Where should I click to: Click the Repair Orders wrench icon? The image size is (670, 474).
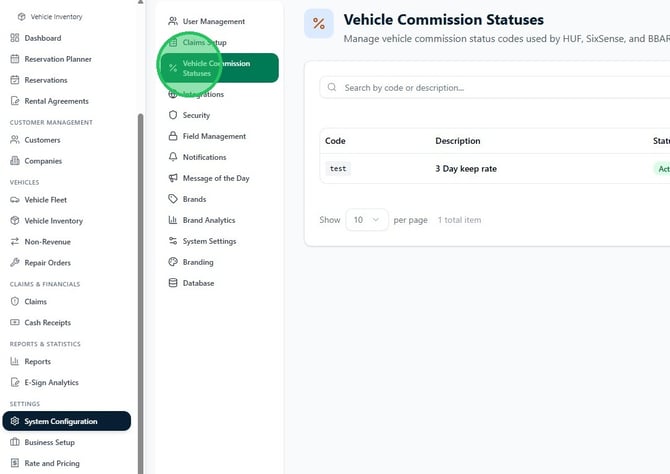[x=15, y=262]
